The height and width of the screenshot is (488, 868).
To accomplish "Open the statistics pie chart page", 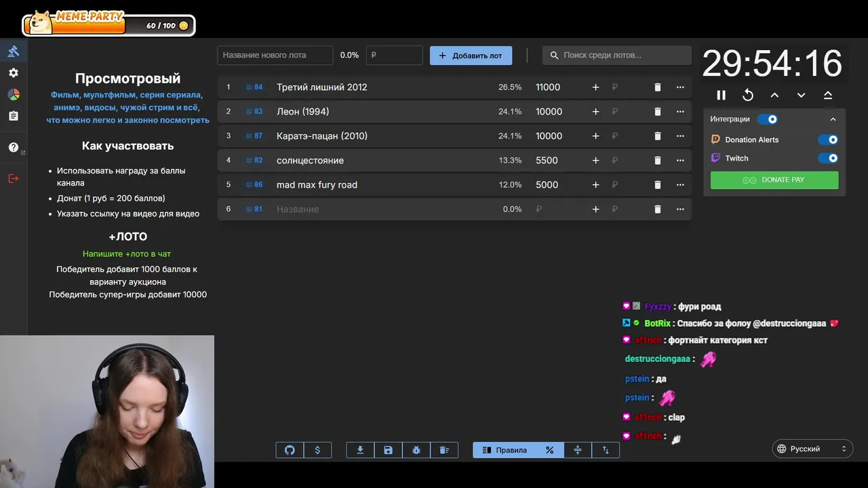I will [x=14, y=94].
